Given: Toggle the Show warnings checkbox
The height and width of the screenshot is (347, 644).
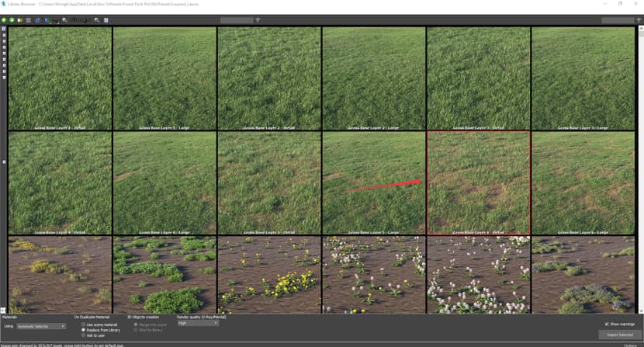Looking at the screenshot, I should click(606, 324).
